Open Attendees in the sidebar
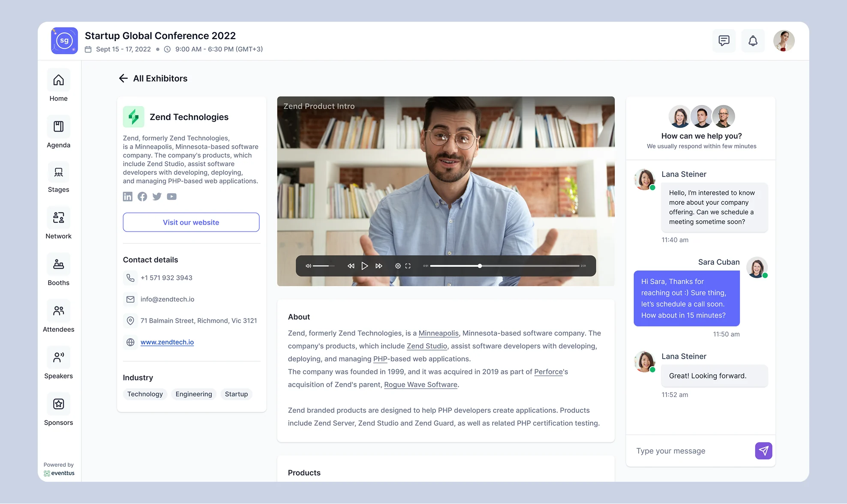Screen dimensions: 847x504 point(58,318)
